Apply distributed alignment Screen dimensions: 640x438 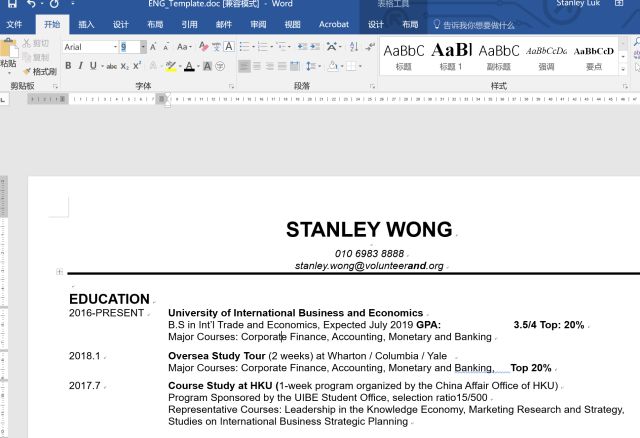pyautogui.click(x=295, y=66)
